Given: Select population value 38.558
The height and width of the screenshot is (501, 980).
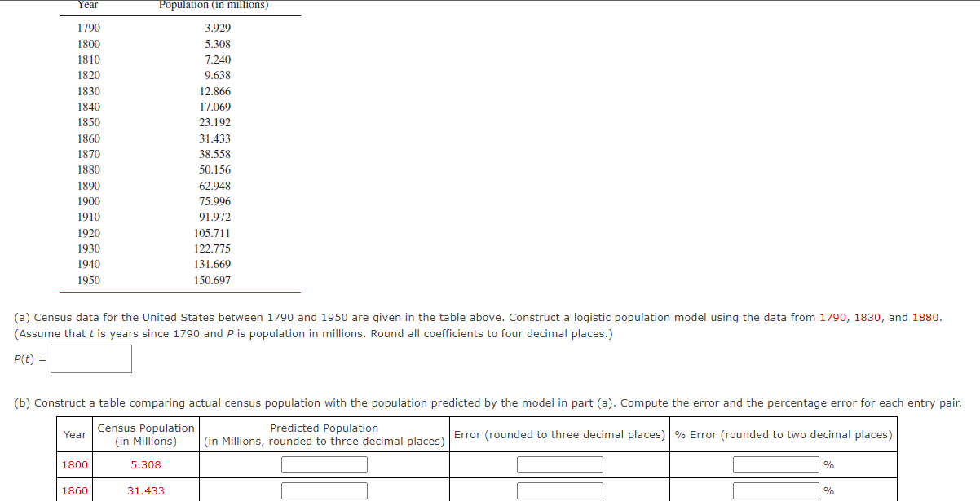Looking at the screenshot, I should pos(215,154).
